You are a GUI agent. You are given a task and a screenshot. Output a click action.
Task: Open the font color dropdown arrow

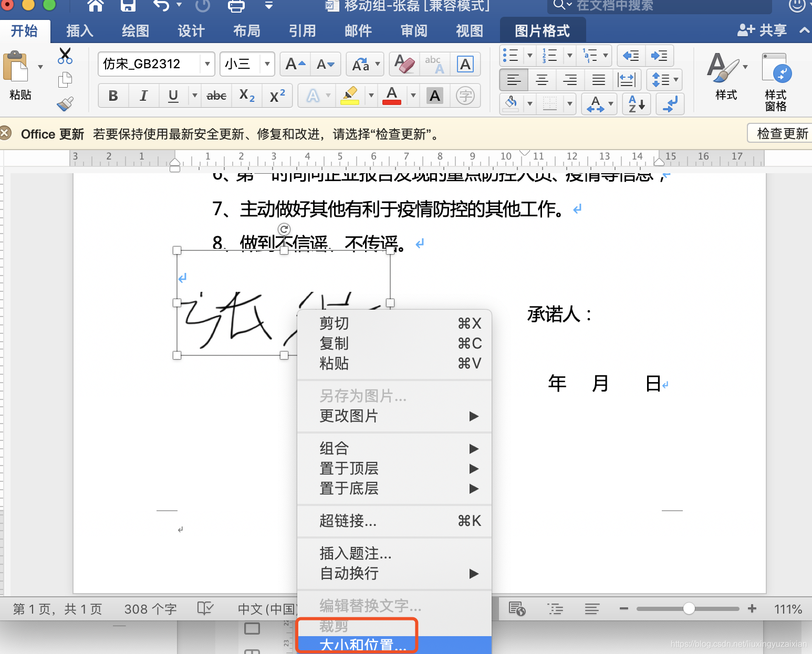point(413,96)
